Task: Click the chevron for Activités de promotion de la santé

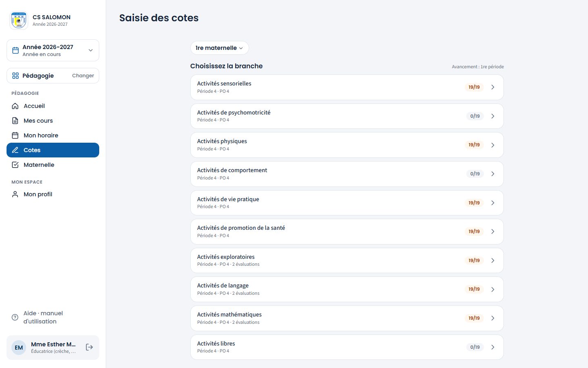Action: (x=493, y=231)
